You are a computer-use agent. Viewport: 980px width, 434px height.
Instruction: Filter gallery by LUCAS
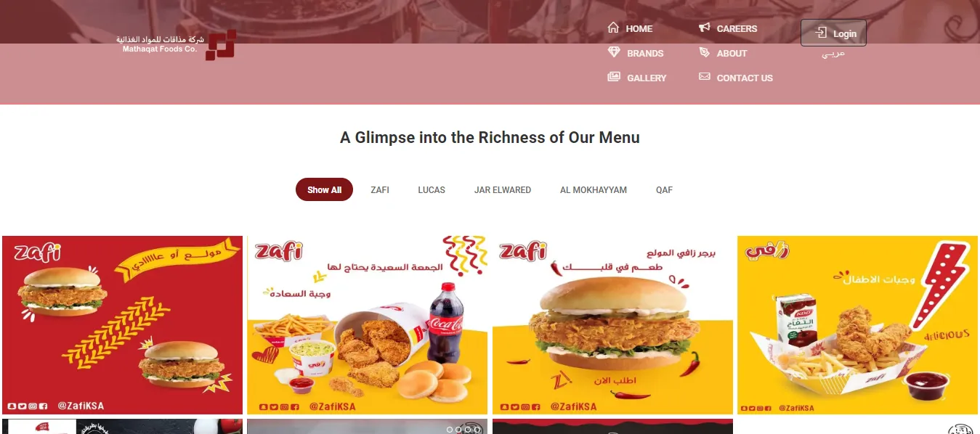click(432, 190)
